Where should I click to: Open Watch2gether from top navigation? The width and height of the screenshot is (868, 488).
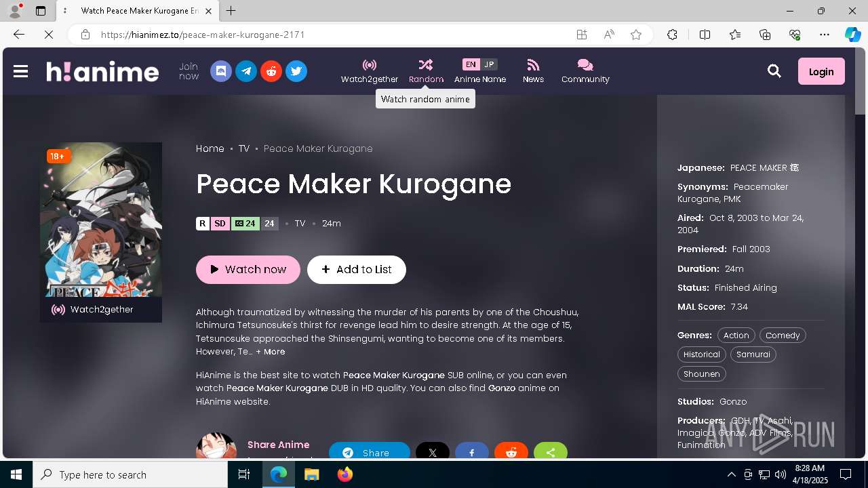(x=370, y=71)
